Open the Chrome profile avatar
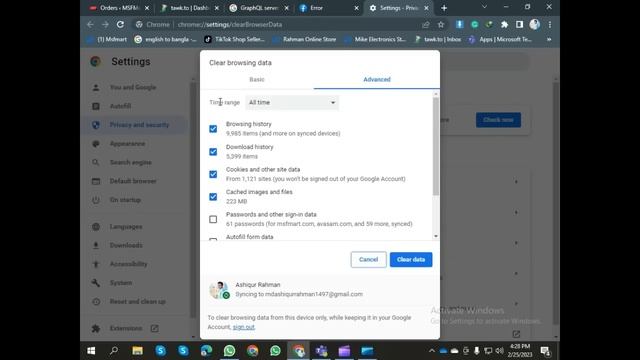The width and height of the screenshot is (640, 360). 535,24
